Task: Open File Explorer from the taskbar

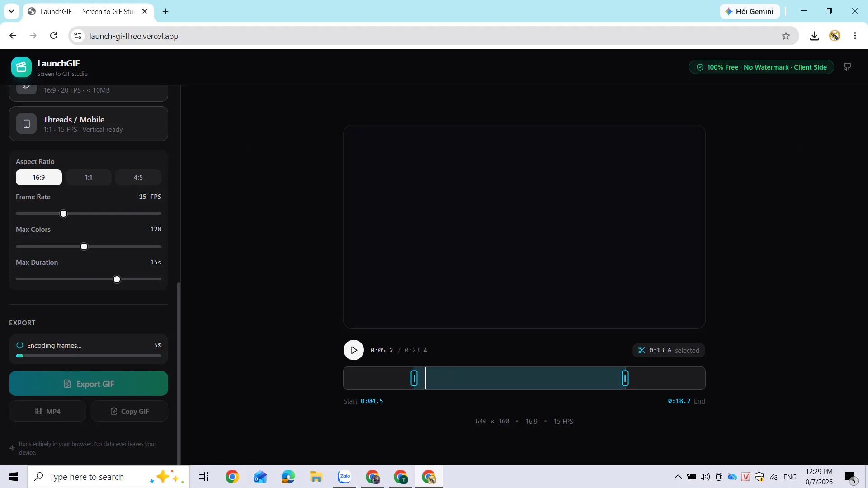Action: 316,477
